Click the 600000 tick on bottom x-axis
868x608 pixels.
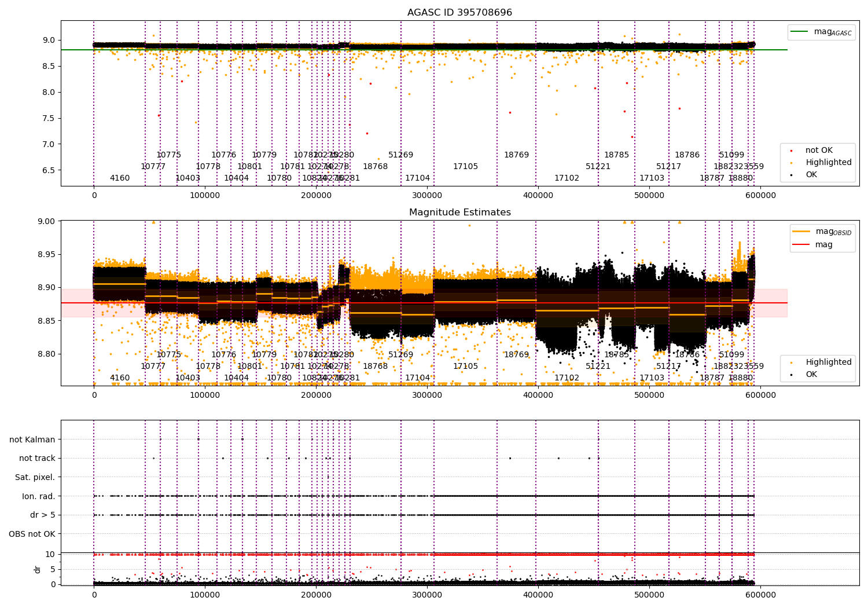[760, 595]
